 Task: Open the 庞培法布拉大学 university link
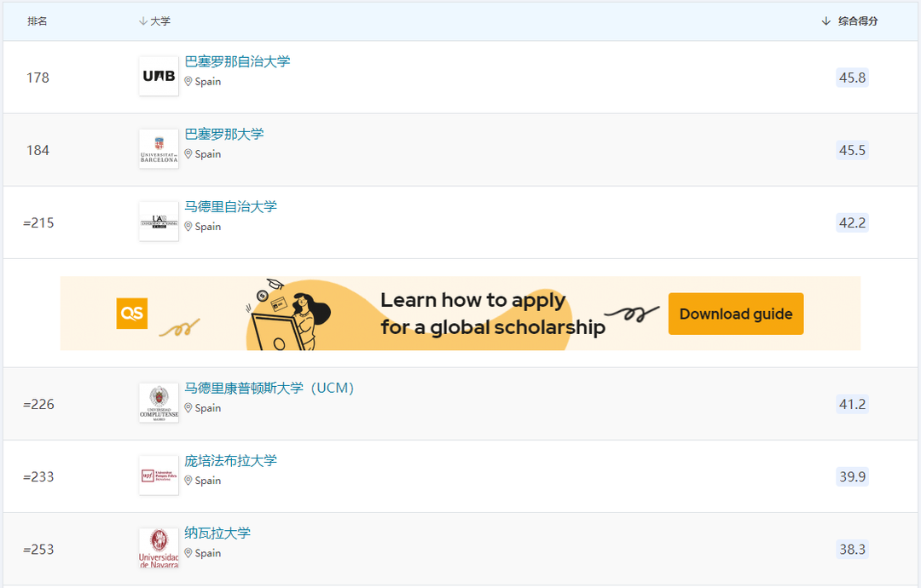tap(231, 461)
